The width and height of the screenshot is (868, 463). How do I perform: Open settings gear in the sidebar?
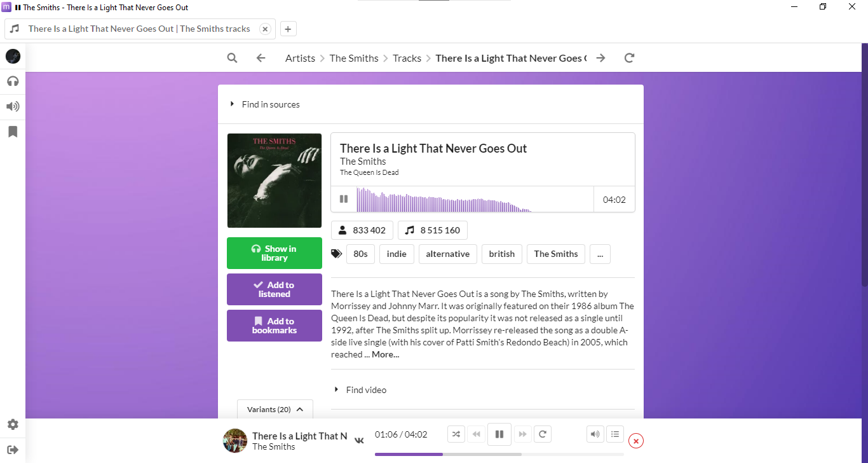pyautogui.click(x=13, y=424)
